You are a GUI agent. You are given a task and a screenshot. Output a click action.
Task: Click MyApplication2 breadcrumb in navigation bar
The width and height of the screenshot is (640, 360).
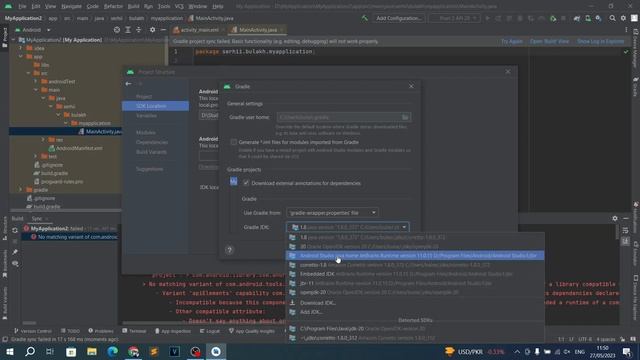point(23,18)
